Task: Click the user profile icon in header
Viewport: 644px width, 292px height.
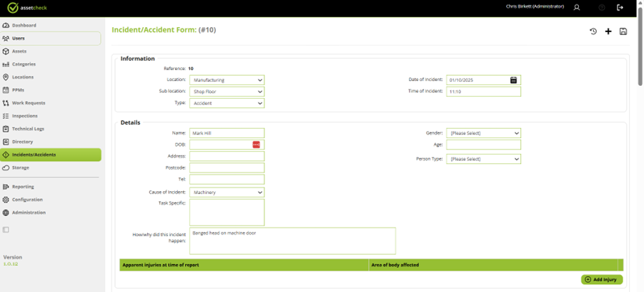Action: 577,7
